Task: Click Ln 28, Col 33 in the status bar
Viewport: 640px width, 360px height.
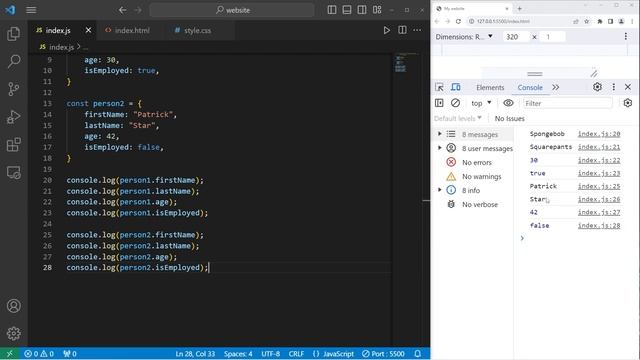Action: click(x=195, y=353)
